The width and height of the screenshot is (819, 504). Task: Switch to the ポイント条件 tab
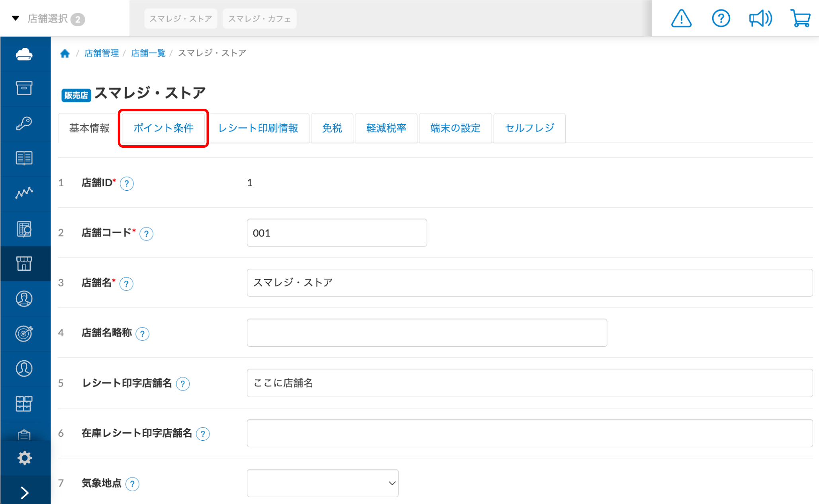163,128
